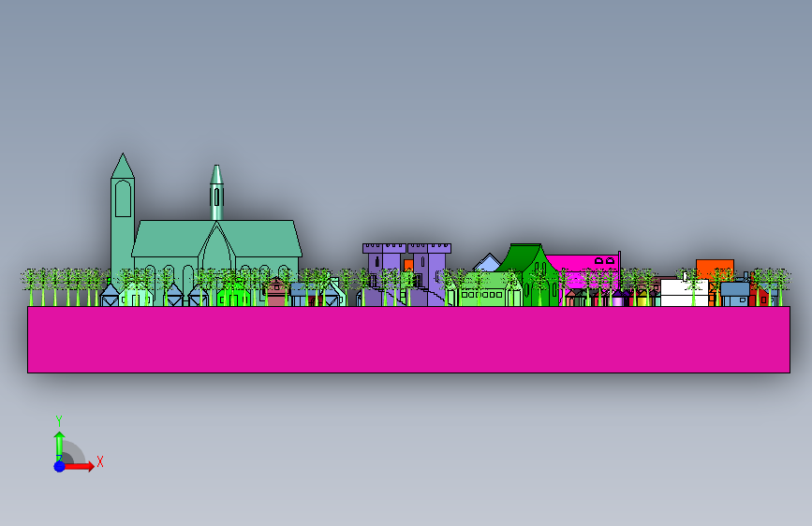Viewport: 812px width, 526px height.
Task: Pick the orange block above the white building
Action: click(x=715, y=270)
